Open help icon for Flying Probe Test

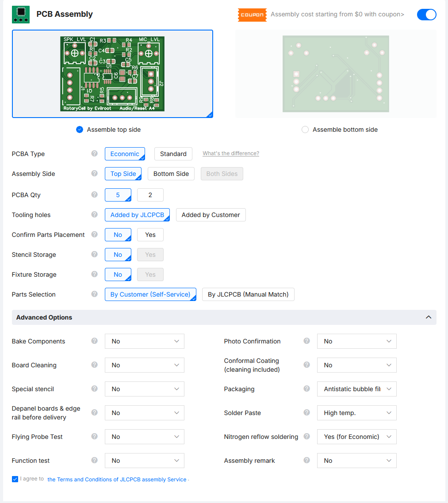[94, 436]
